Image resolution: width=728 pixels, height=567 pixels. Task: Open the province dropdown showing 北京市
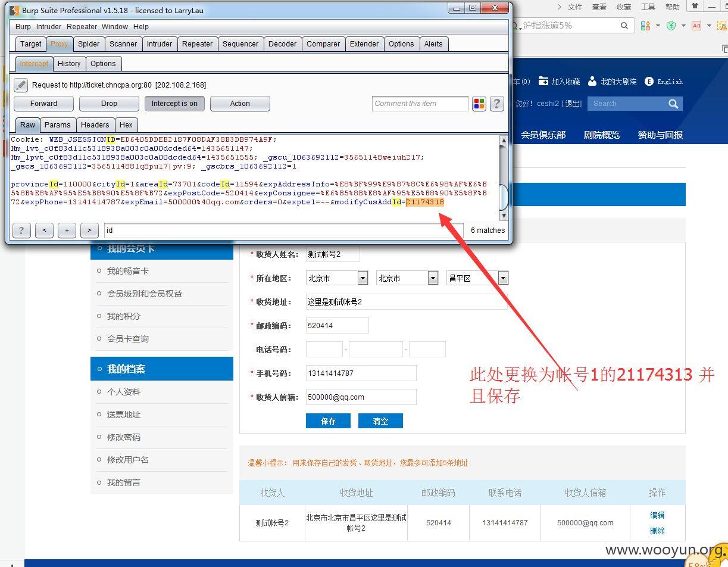(337, 278)
